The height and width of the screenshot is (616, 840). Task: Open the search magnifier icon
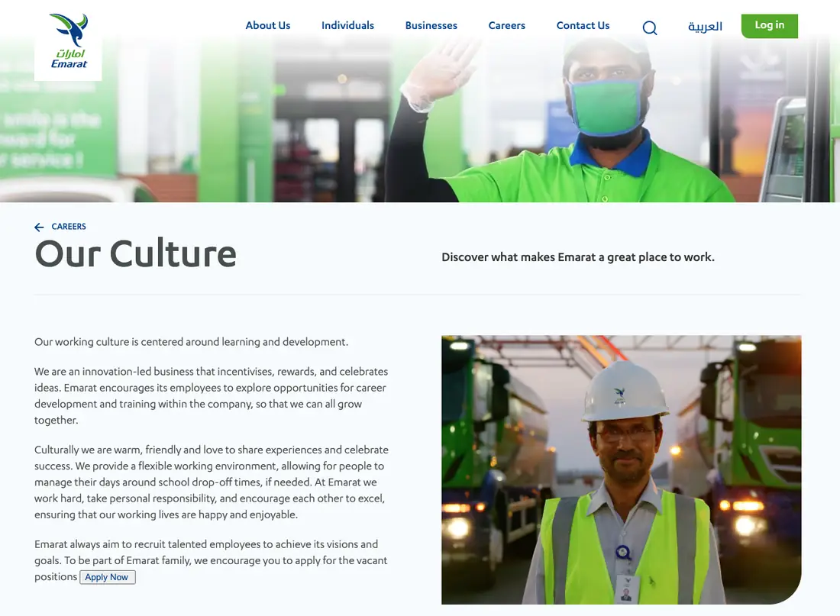[x=649, y=27]
